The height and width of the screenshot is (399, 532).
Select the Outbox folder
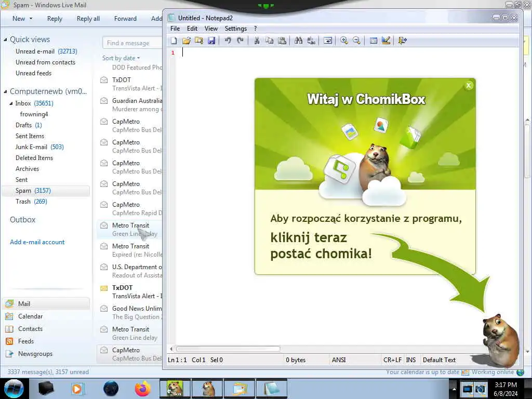point(23,220)
